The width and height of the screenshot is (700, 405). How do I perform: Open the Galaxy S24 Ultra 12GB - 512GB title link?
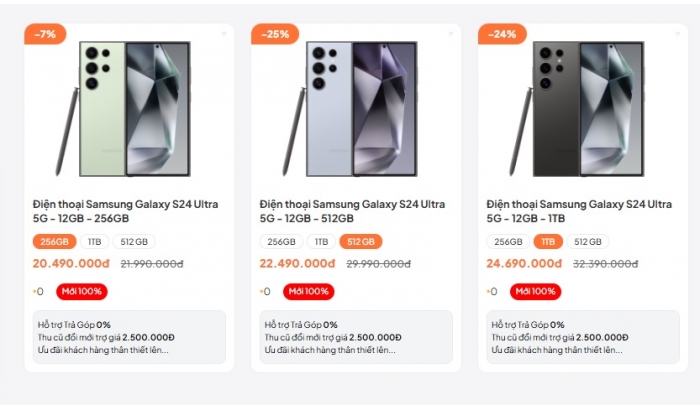coord(352,211)
